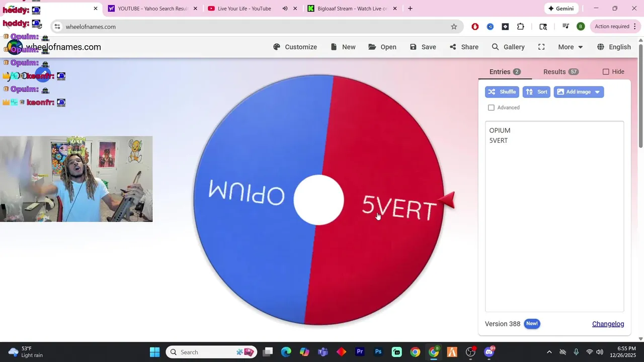Viewport: 644px width, 362px height.
Task: Open Photoshop from taskbar
Action: click(x=378, y=352)
